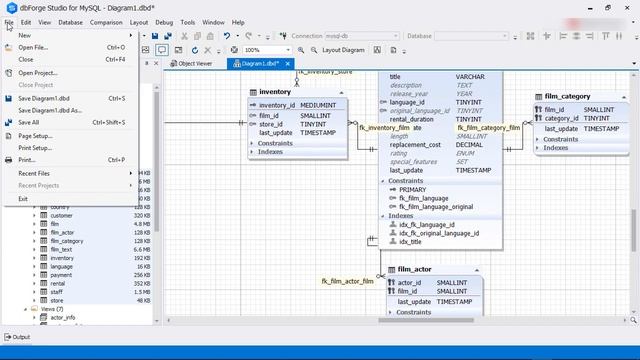Expand Constraints in the film_category table
The height and width of the screenshot is (360, 640).
tap(537, 140)
